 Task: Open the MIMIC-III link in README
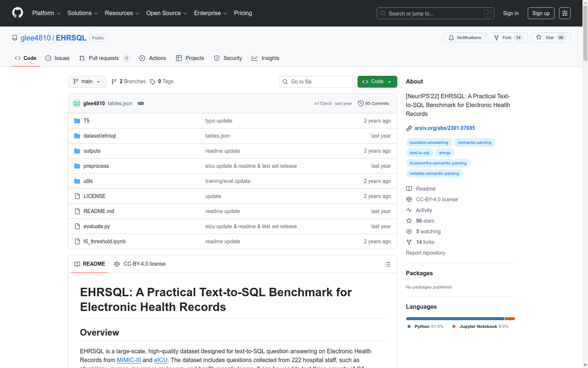click(129, 360)
